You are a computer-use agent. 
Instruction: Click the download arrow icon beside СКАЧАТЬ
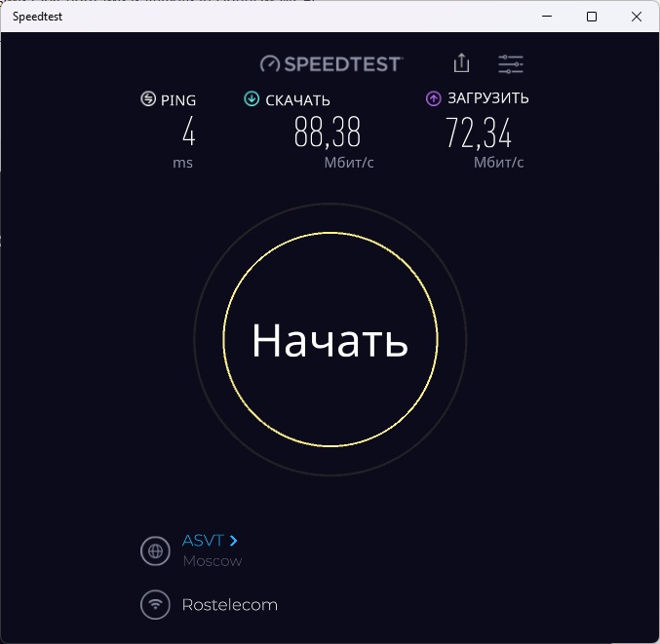pyautogui.click(x=252, y=98)
